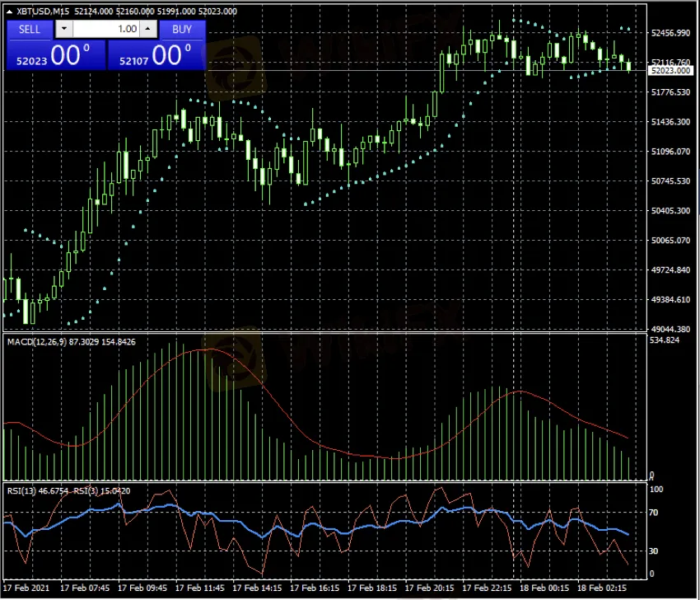The width and height of the screenshot is (700, 600).
Task: Click RSI level 70 label
Action: pyautogui.click(x=654, y=513)
